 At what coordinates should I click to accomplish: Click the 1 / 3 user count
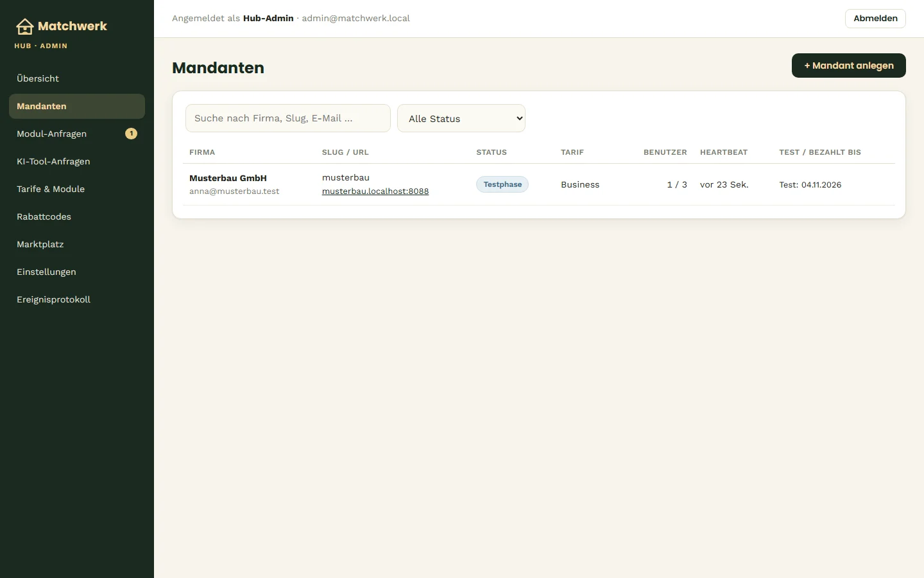[x=677, y=184]
